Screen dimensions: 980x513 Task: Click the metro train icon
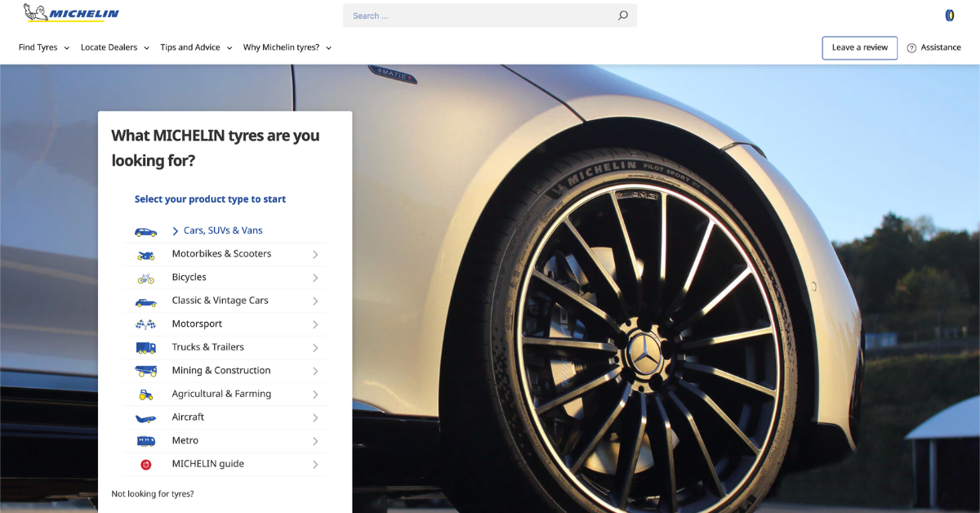click(145, 441)
